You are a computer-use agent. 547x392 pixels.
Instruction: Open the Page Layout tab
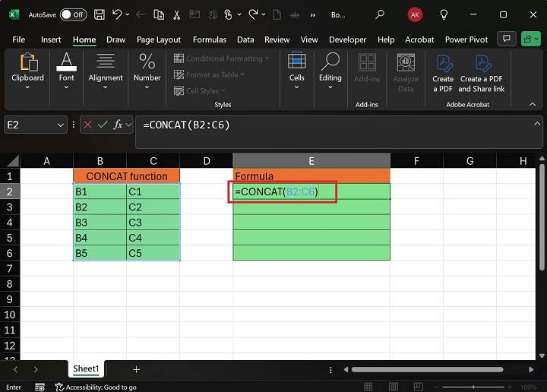(158, 40)
